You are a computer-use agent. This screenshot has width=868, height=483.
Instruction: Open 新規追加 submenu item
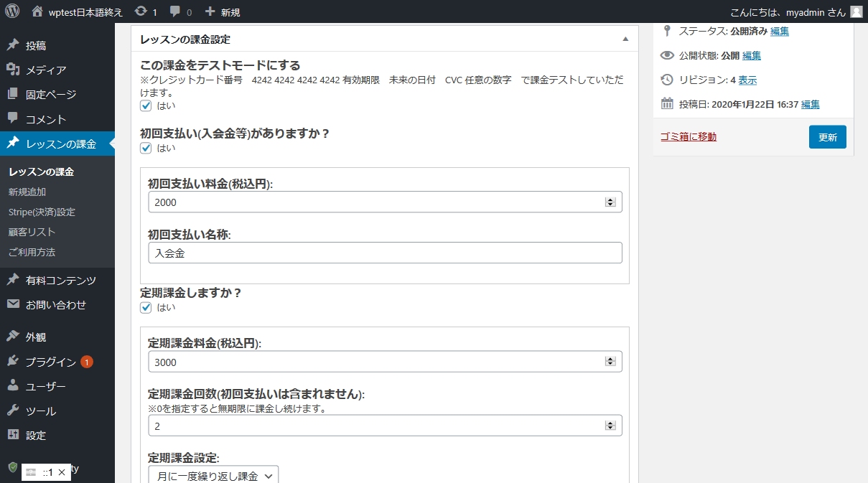pos(27,192)
